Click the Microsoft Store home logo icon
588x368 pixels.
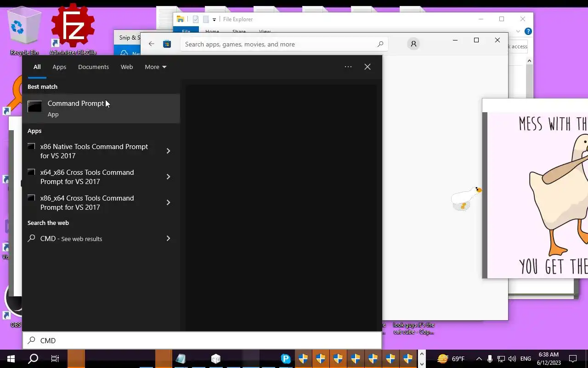pyautogui.click(x=167, y=44)
